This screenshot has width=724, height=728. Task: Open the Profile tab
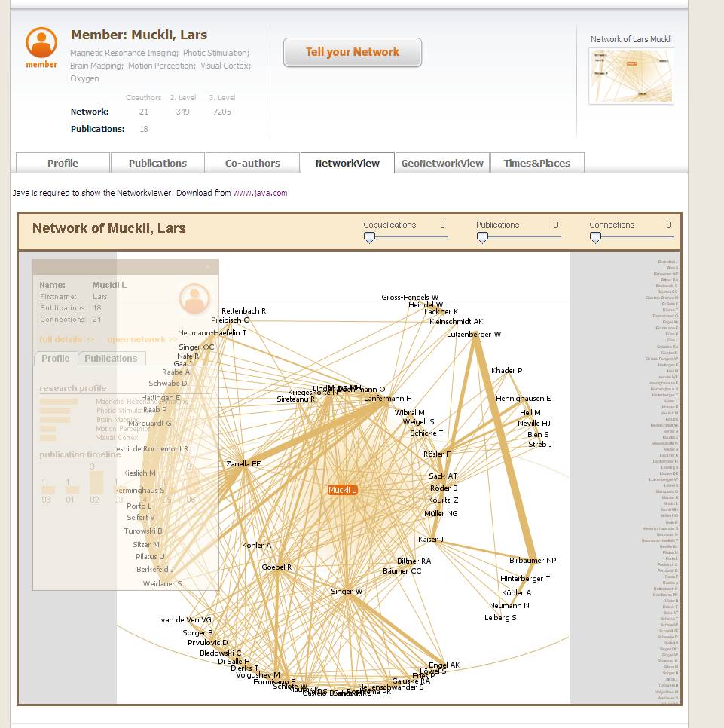[x=63, y=163]
